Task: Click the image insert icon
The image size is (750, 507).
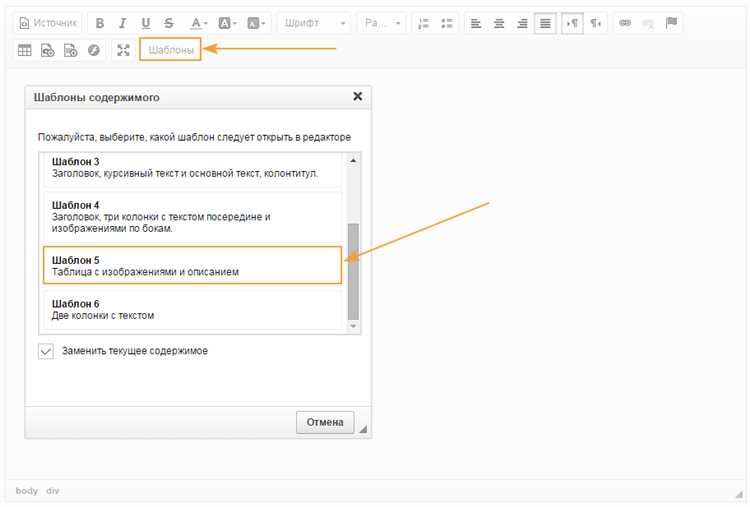Action: point(47,50)
